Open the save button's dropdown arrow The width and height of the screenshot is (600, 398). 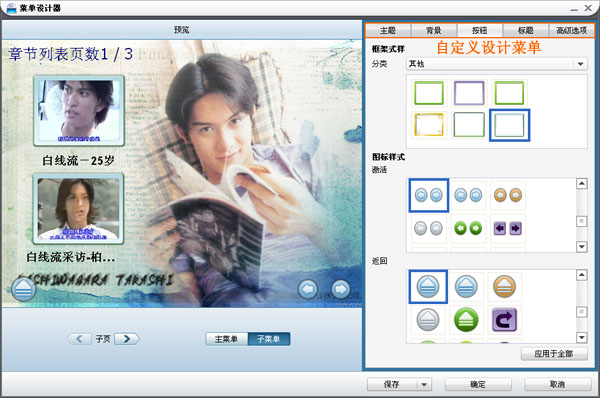424,385
